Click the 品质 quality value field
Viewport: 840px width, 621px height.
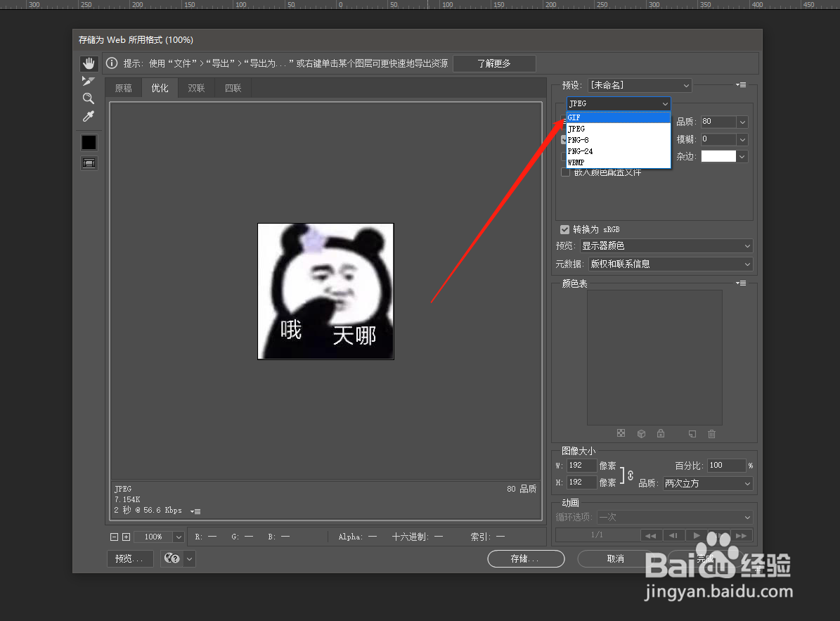click(x=718, y=122)
